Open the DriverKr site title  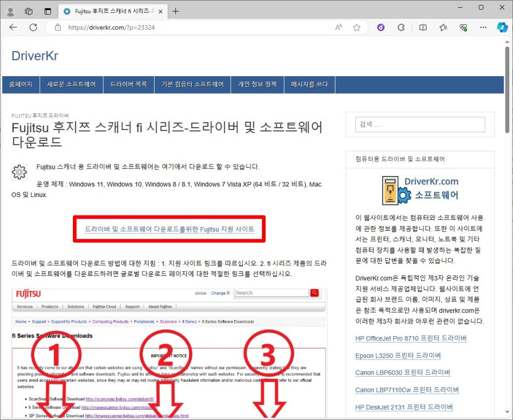coord(35,55)
